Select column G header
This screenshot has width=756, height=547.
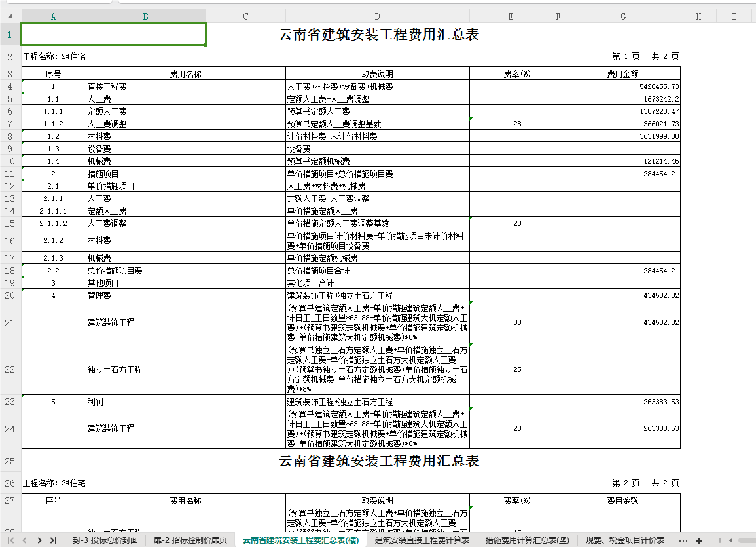click(x=623, y=16)
